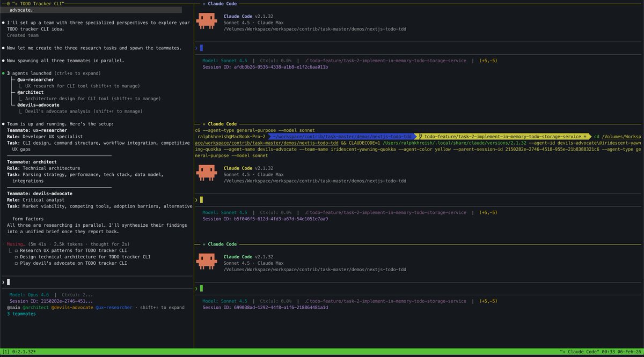The width and height of the screenshot is (644, 357).
Task: Click 'shift+↑ to expand' hint in status line
Action: tap(162, 307)
